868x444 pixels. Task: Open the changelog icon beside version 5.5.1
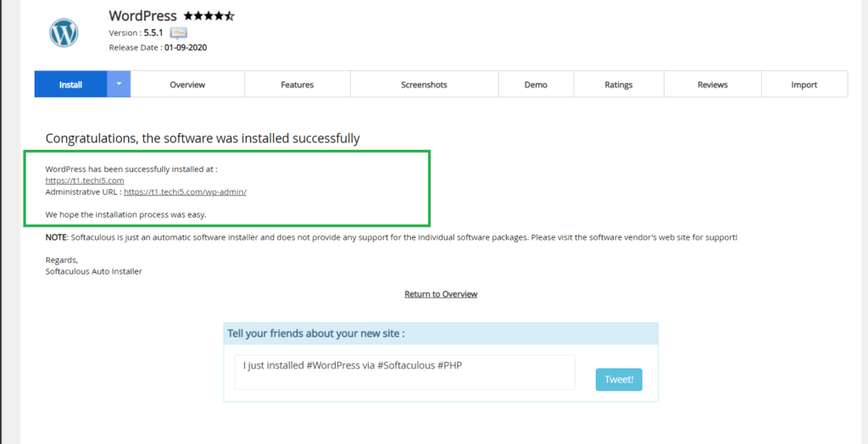(x=178, y=33)
